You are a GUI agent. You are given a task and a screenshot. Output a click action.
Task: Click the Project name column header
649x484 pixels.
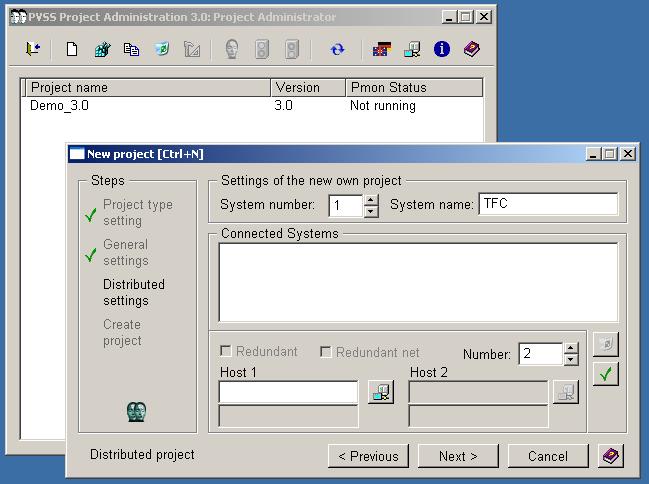148,87
